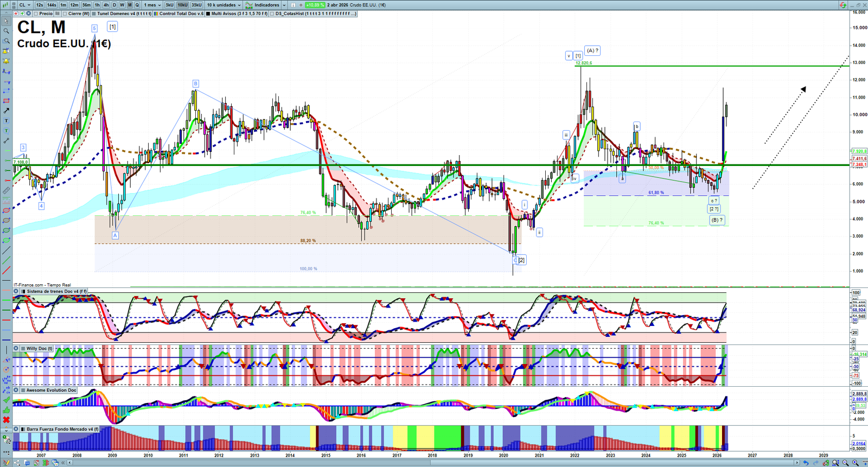Activate the magnifier zoom tool
This screenshot has width=868, height=467.
[x=6, y=31]
